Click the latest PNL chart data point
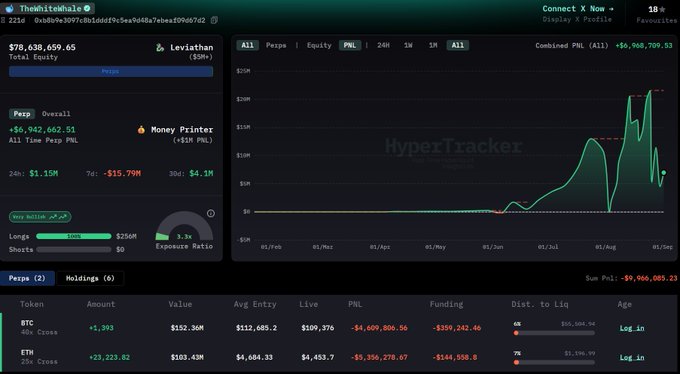The width and height of the screenshot is (680, 374). pyautogui.click(x=664, y=173)
